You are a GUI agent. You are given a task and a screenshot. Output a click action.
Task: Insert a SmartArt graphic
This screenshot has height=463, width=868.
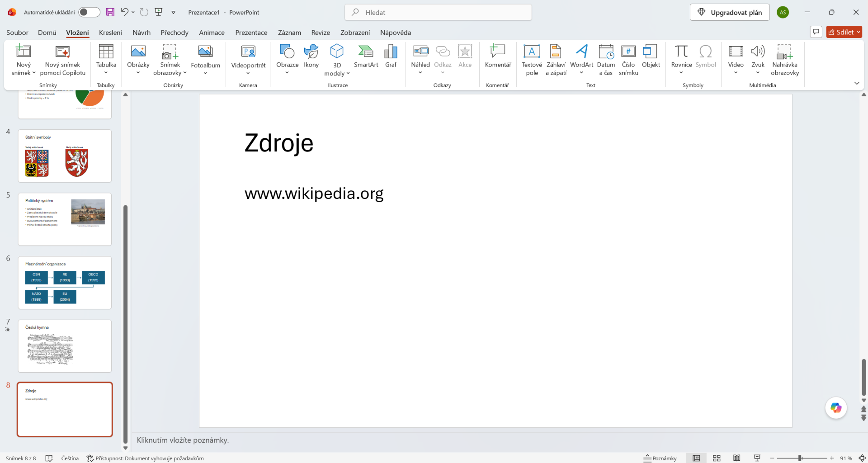coord(366,56)
